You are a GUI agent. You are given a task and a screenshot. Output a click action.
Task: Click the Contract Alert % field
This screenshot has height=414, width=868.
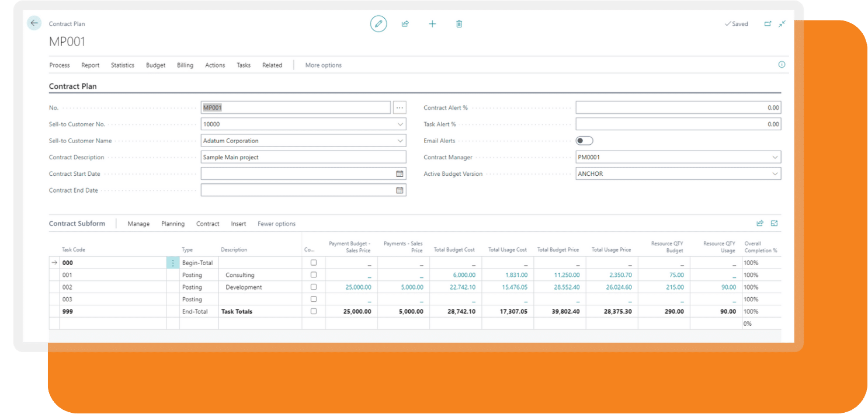coord(678,107)
